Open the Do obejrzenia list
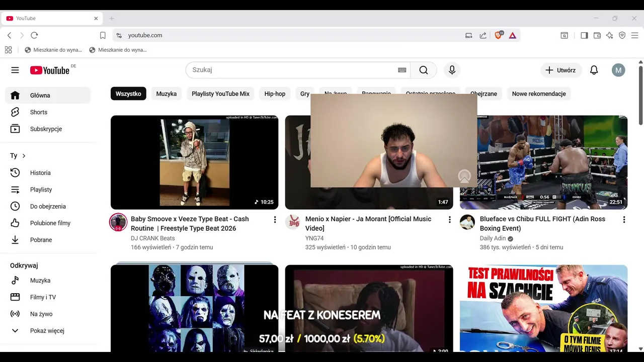This screenshot has height=362, width=644. (48, 206)
